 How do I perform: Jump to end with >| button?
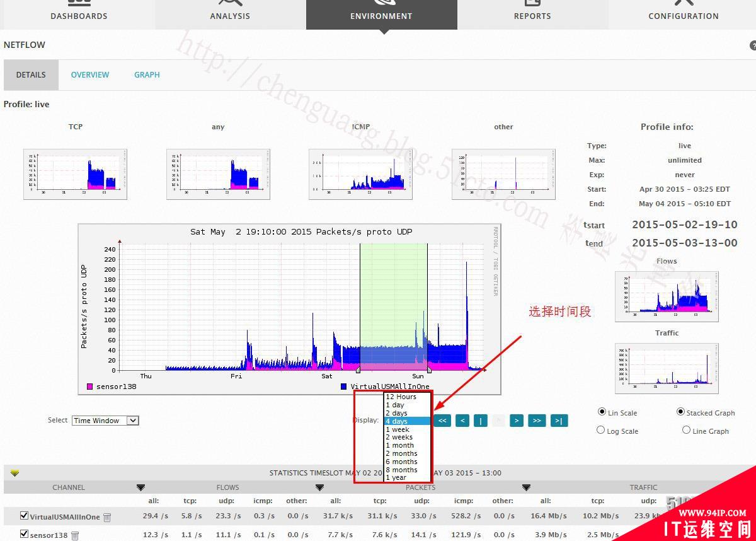pyautogui.click(x=559, y=421)
